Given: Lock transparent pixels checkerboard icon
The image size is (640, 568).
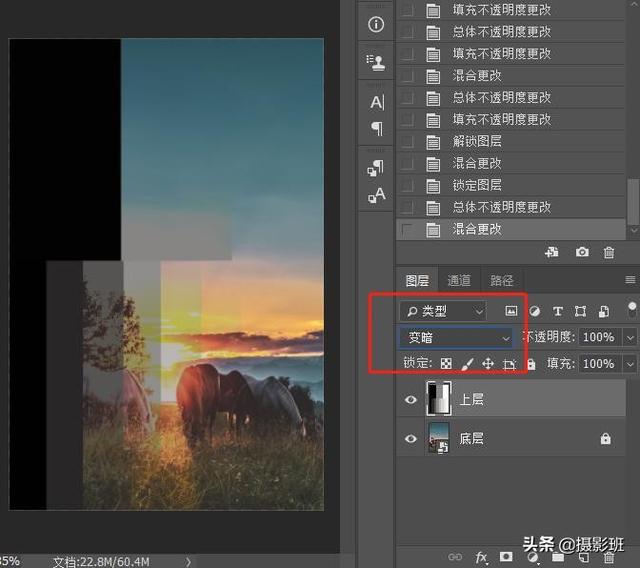Looking at the screenshot, I should [x=446, y=364].
